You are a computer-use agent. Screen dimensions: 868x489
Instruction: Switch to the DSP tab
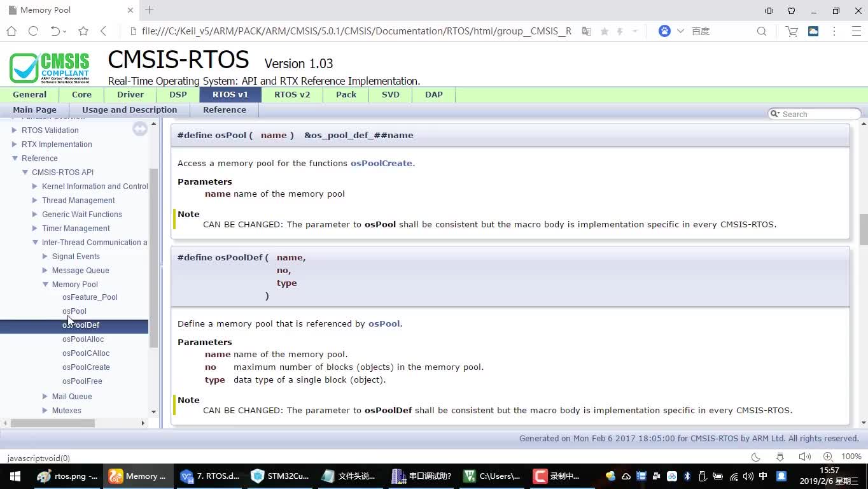178,94
